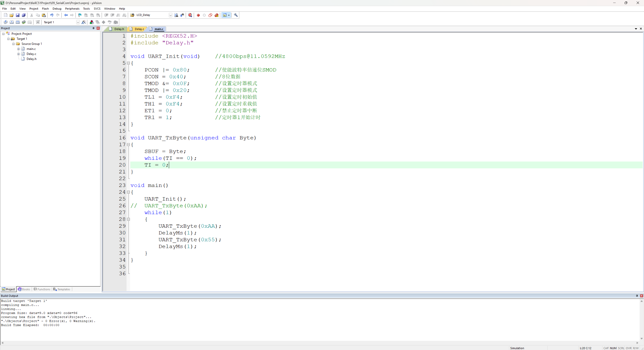Open the Target 1 selection dropdown
This screenshot has width=644, height=350.
(78, 22)
